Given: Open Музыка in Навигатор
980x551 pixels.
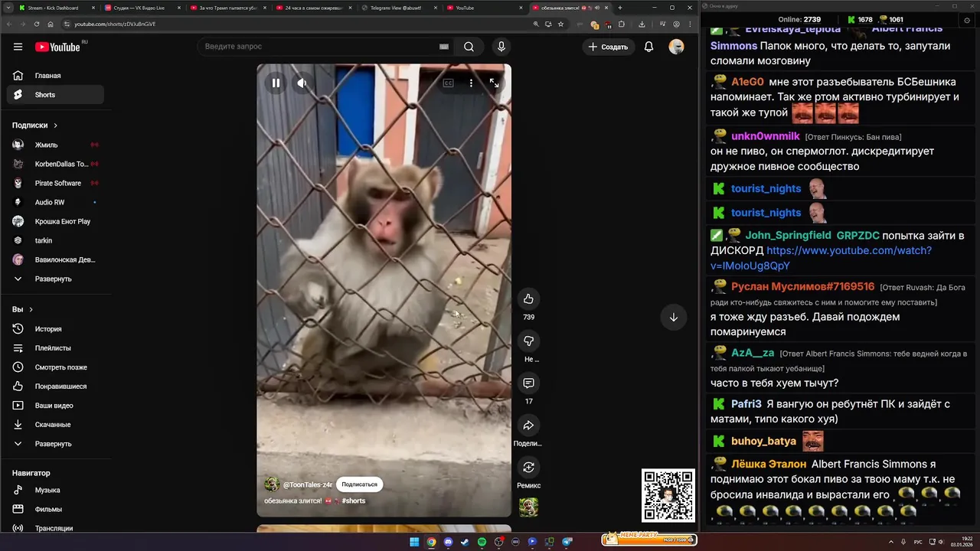Looking at the screenshot, I should pyautogui.click(x=55, y=490).
